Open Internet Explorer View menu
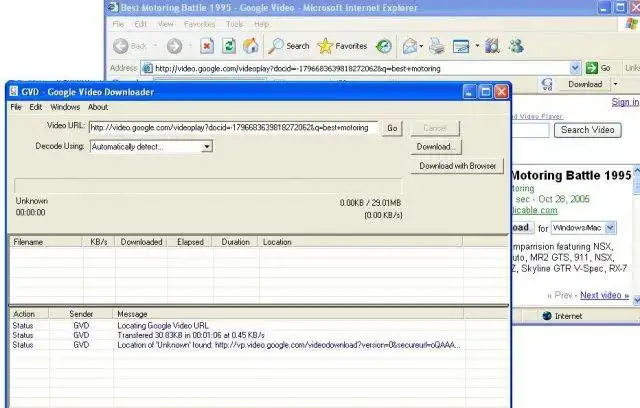The height and width of the screenshot is (408, 640). (x=166, y=24)
